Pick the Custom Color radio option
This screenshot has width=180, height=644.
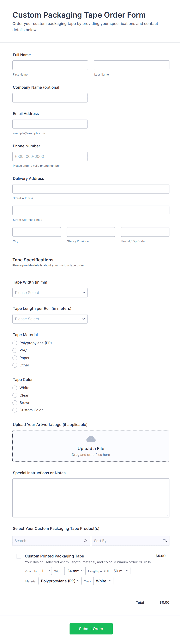15,410
